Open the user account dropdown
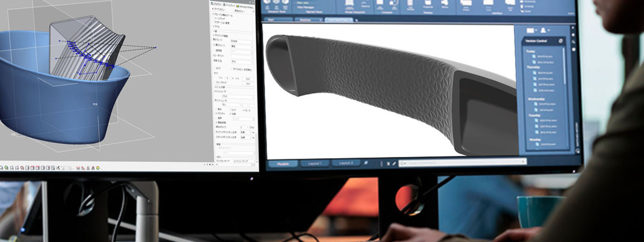644x242 pixels. (x=544, y=30)
